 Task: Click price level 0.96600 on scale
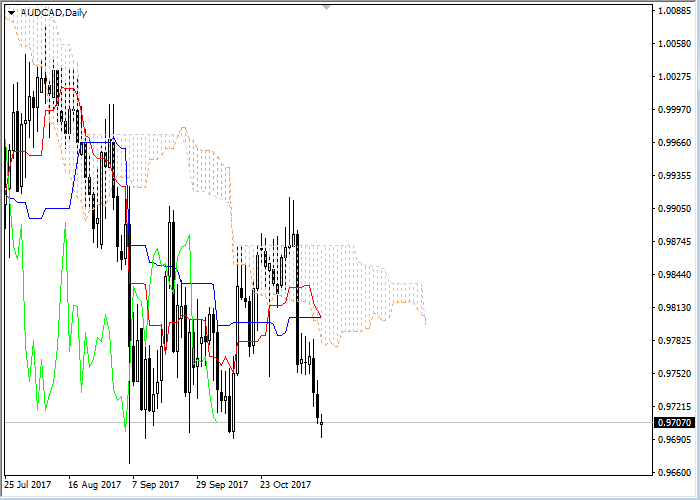[675, 473]
